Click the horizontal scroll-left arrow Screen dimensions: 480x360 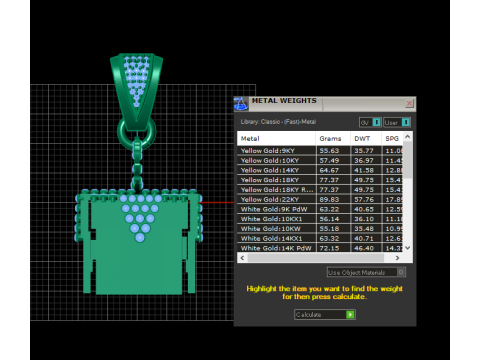pyautogui.click(x=242, y=258)
